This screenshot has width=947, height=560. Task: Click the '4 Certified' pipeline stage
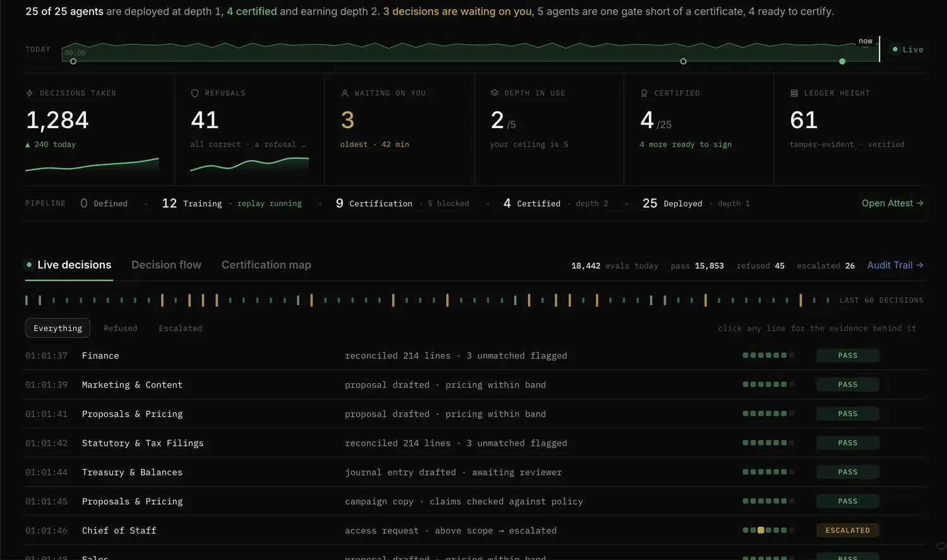[x=532, y=203]
